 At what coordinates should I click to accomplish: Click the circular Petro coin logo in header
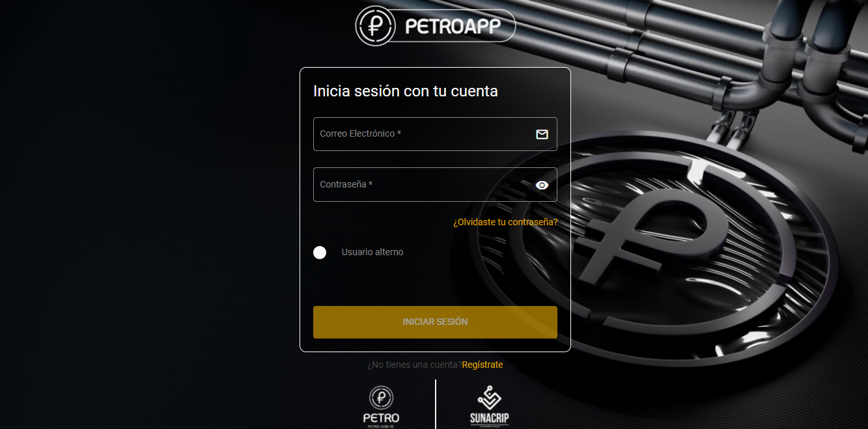pos(375,25)
